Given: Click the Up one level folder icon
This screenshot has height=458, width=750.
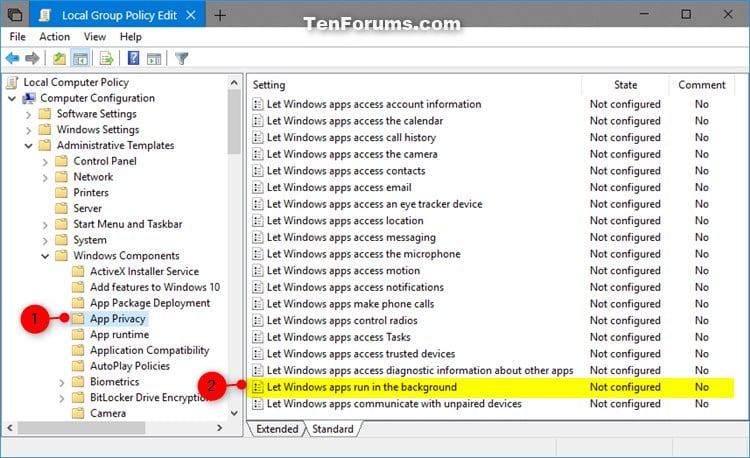Looking at the screenshot, I should [59, 59].
